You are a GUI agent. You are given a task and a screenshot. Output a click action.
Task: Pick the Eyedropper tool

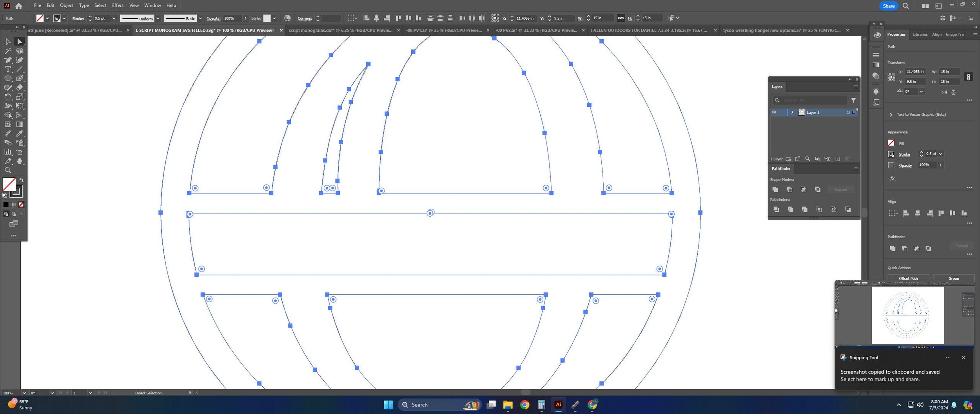20,133
